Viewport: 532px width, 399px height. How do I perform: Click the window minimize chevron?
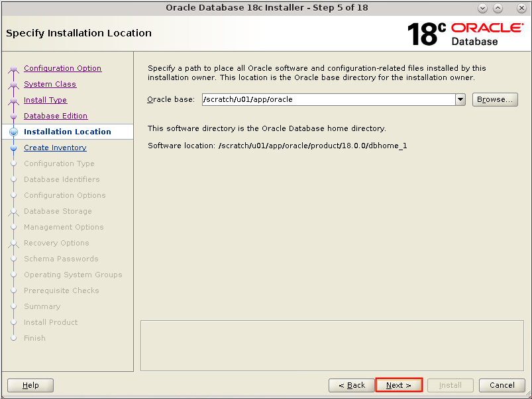click(x=483, y=8)
